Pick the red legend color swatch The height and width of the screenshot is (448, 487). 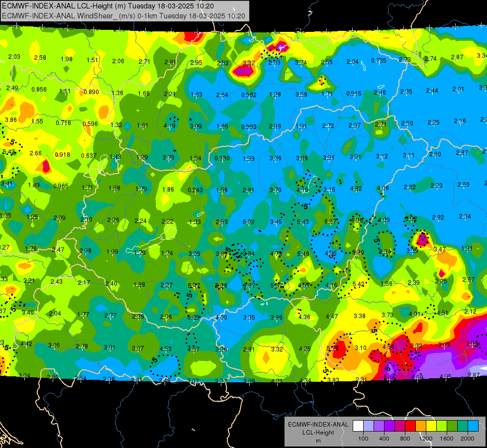[410, 426]
